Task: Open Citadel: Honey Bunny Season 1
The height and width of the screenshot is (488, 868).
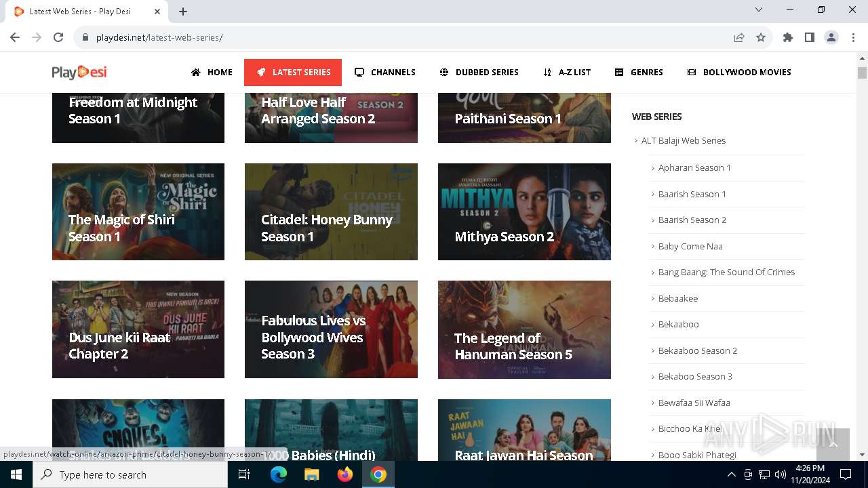Action: pyautogui.click(x=331, y=211)
